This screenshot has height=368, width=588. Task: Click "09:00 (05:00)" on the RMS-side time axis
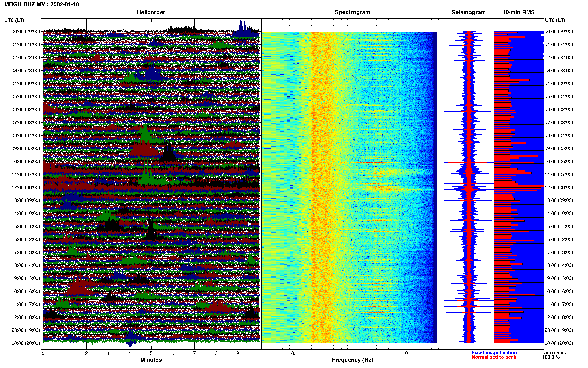559,148
